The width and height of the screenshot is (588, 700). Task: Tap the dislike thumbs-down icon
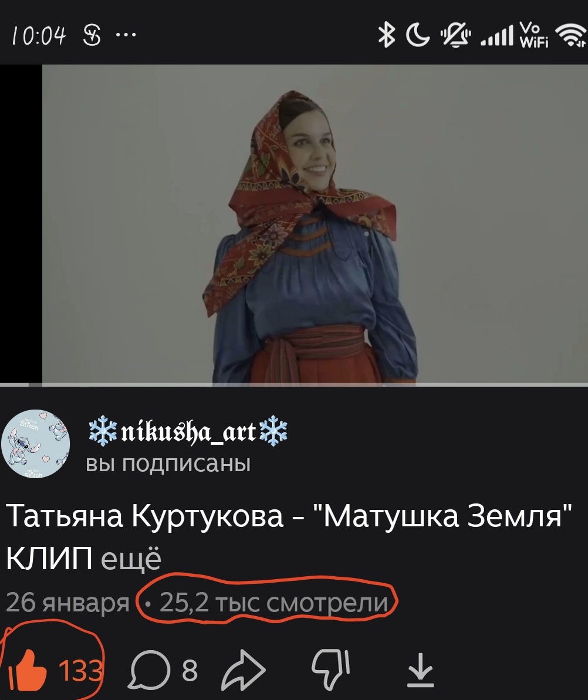(x=331, y=669)
